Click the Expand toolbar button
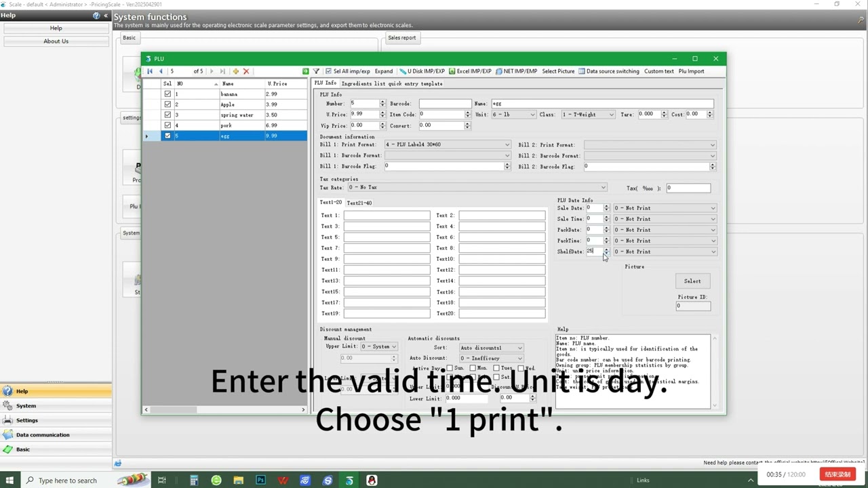Image resolution: width=868 pixels, height=488 pixels. coord(384,71)
